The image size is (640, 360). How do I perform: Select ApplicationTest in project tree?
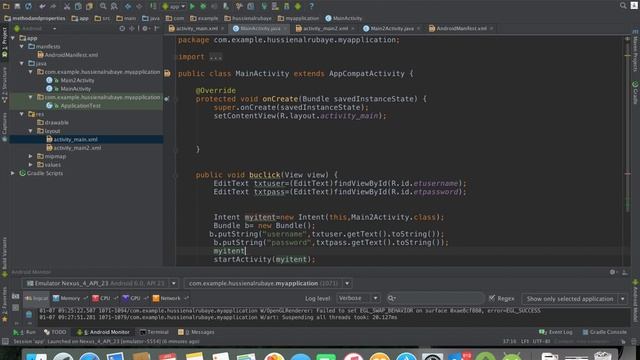pyautogui.click(x=80, y=106)
